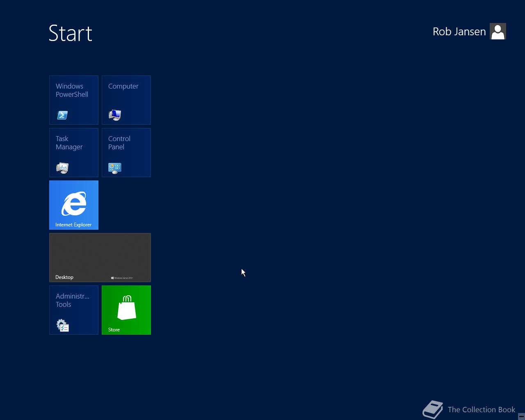The width and height of the screenshot is (525, 420).
Task: Launch Internet Explorer tile
Action: [x=74, y=205]
